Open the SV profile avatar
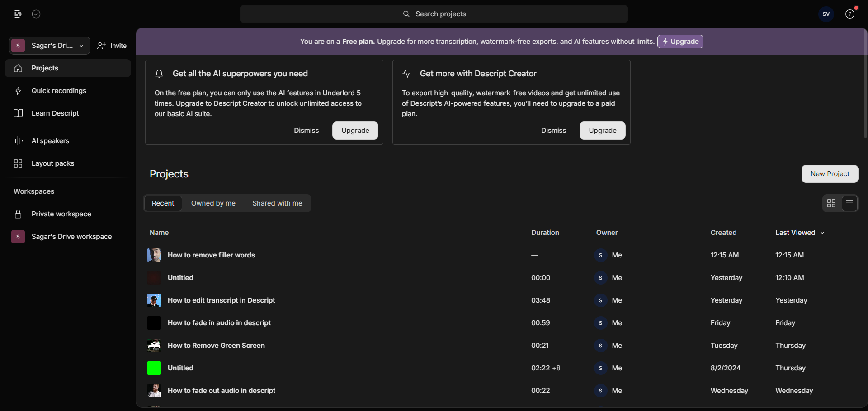The height and width of the screenshot is (411, 868). click(826, 14)
